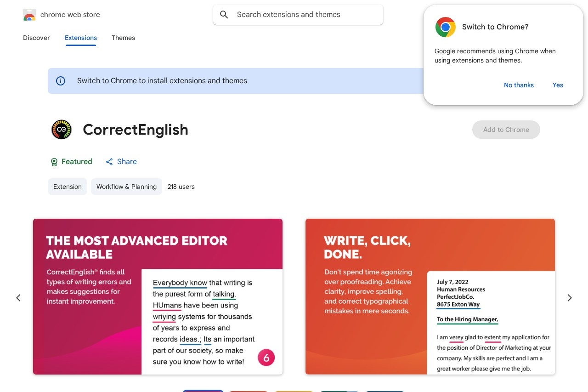
Task: Click the info icon in the blue banner
Action: [61, 81]
